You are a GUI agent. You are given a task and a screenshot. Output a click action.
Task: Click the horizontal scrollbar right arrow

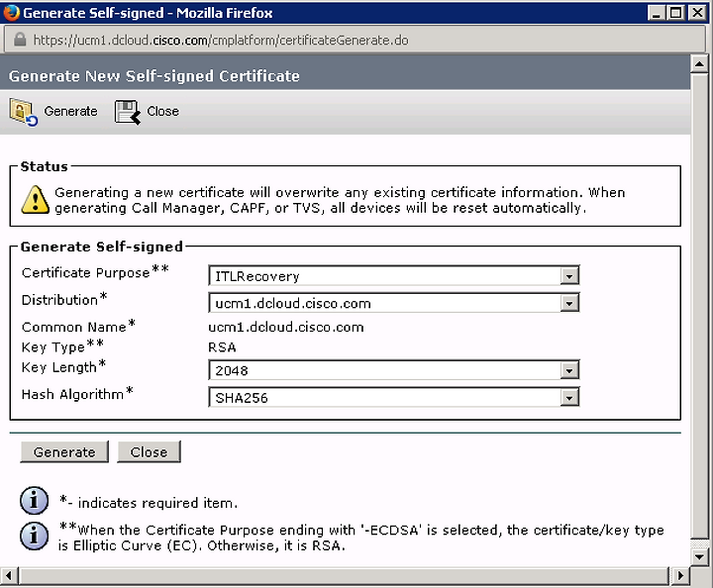pos(680,576)
